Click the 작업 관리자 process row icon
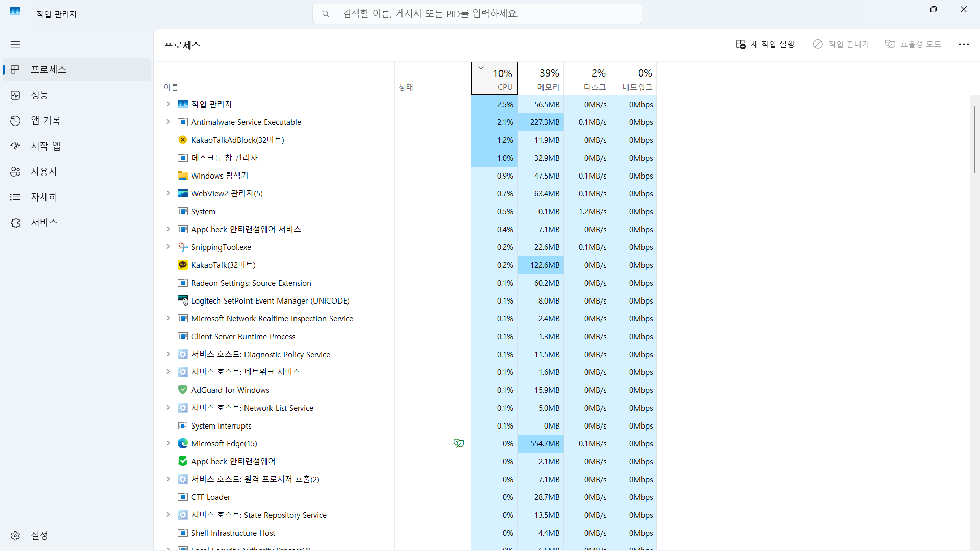The image size is (980, 551). click(x=183, y=104)
